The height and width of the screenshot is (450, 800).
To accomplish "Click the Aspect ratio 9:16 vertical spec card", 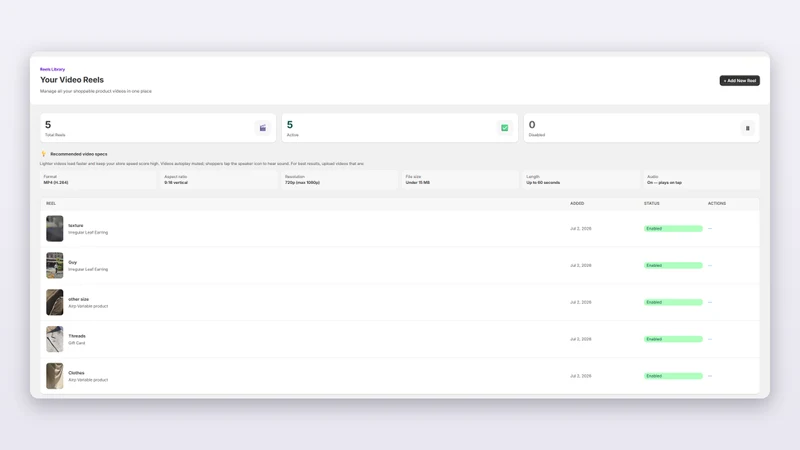I will (219, 180).
